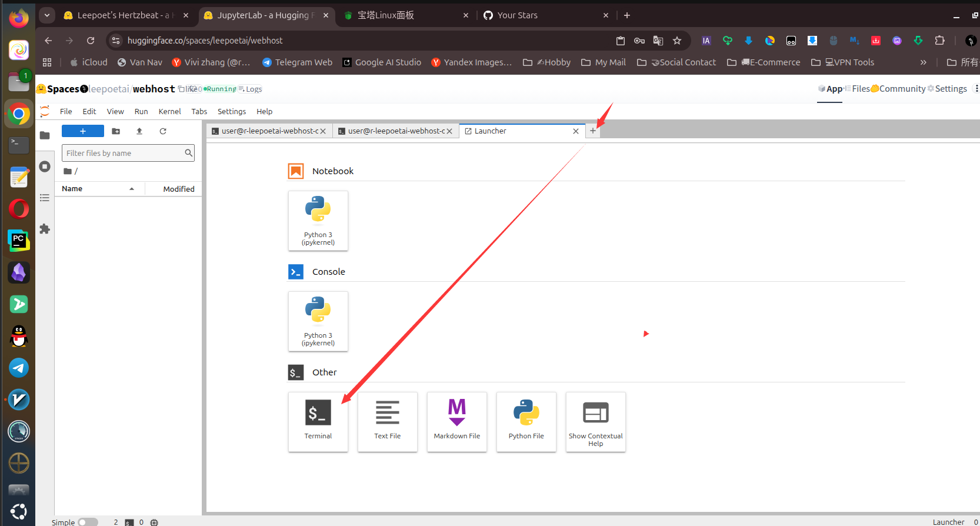
Task: Refresh the file browser list
Action: (163, 131)
